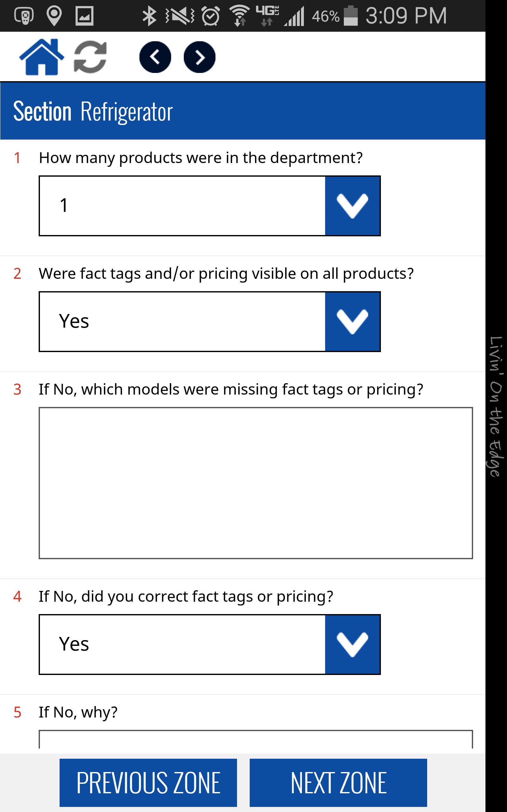The width and height of the screenshot is (507, 812).
Task: Open the gallery notification icon
Action: 84,15
